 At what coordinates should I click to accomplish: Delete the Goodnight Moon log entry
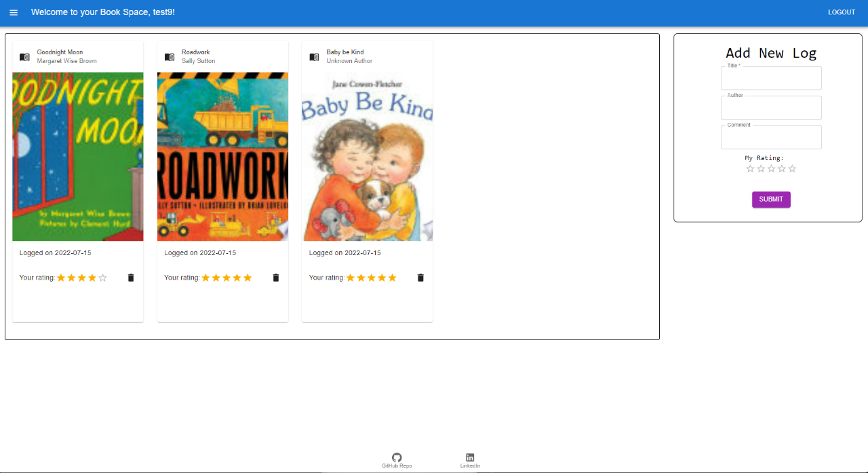click(x=130, y=277)
